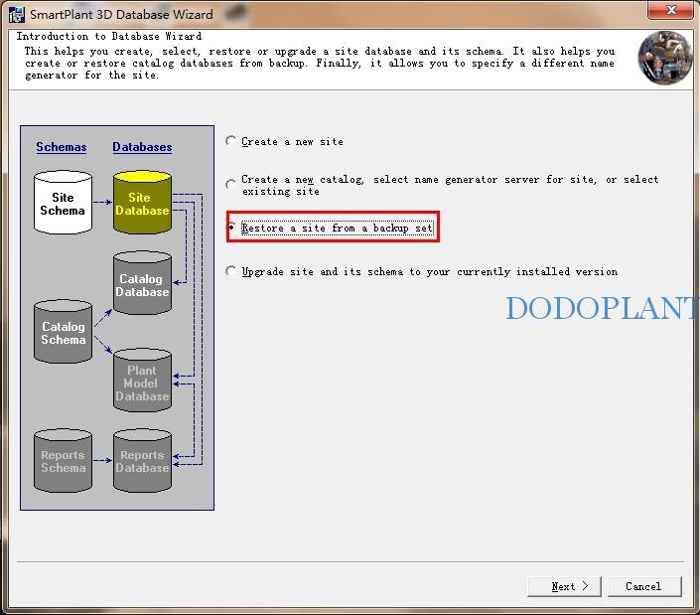The height and width of the screenshot is (615, 700).
Task: Click the Reports Schema cylinder icon
Action: [x=63, y=461]
